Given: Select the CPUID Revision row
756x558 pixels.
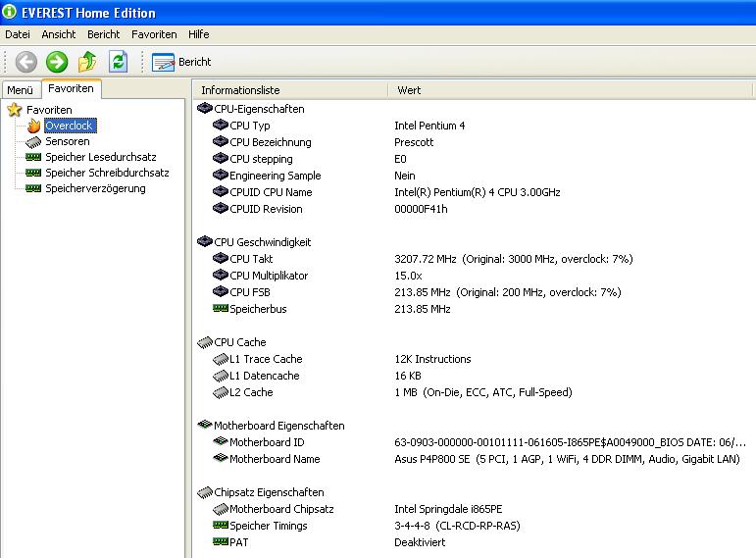Looking at the screenshot, I should click(x=475, y=209).
